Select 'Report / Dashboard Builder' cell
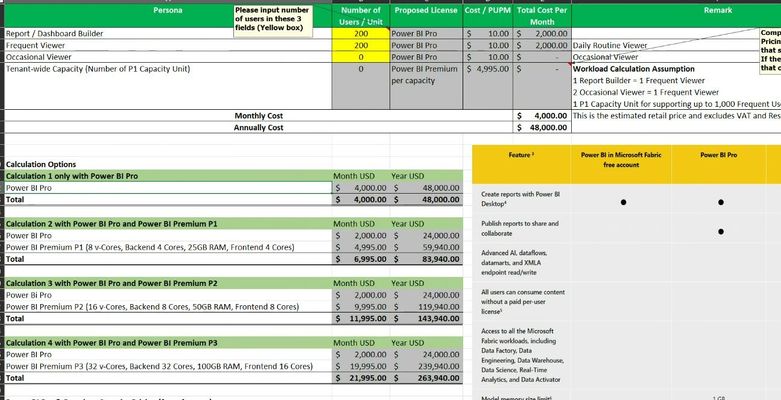 click(168, 33)
